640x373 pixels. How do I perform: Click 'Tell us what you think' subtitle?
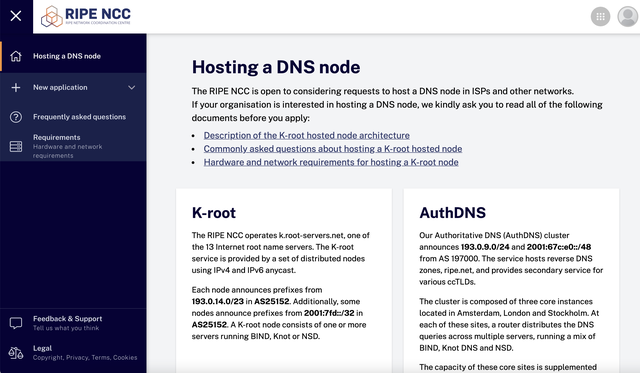coord(66,328)
